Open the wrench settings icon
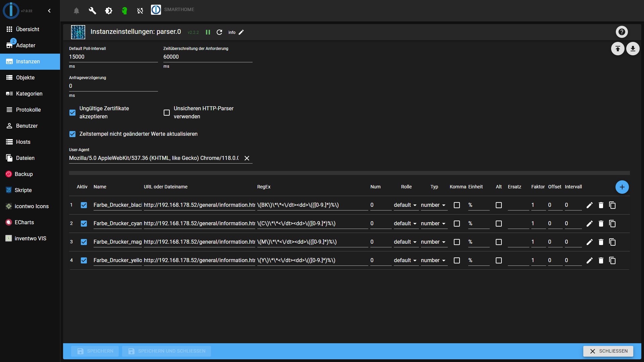The width and height of the screenshot is (644, 362). coord(92,11)
